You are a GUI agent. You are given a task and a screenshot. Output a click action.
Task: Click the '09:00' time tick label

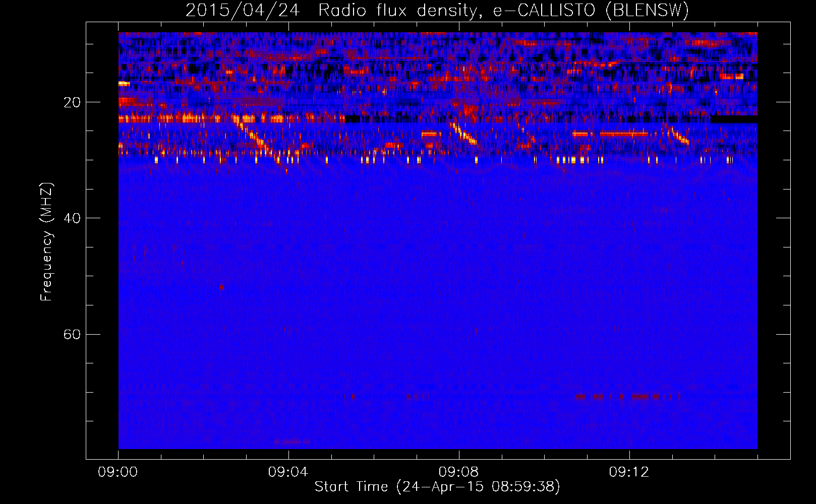click(x=118, y=472)
